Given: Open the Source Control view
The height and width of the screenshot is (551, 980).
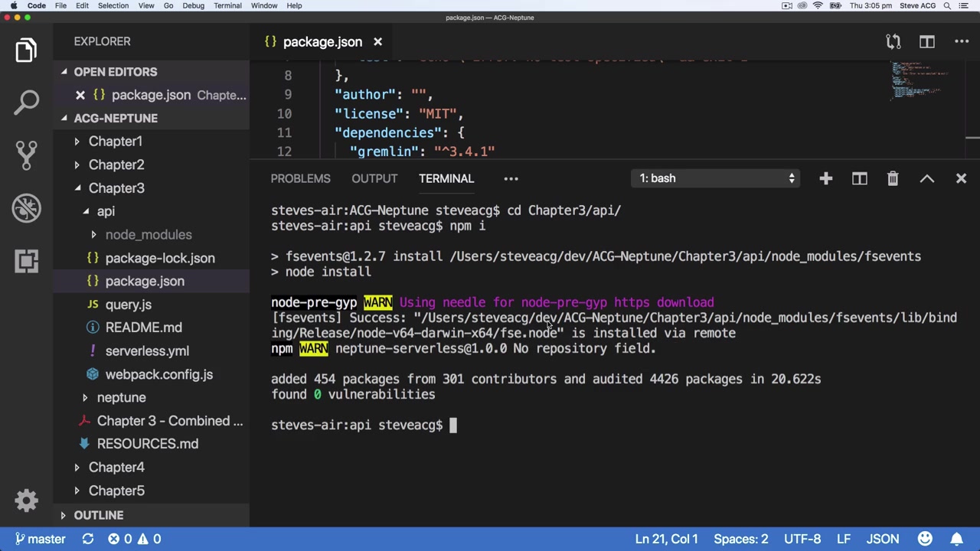Looking at the screenshot, I should 27,155.
